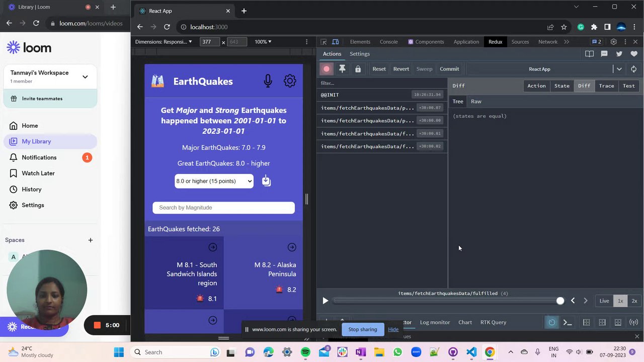Switch to the Console tab
The image size is (644, 362).
[x=388, y=42]
